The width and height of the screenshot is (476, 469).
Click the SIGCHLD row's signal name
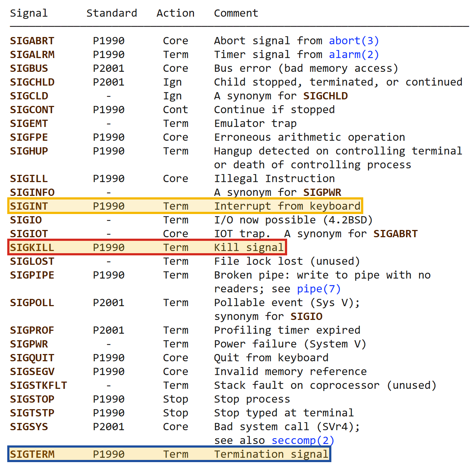tap(32, 82)
